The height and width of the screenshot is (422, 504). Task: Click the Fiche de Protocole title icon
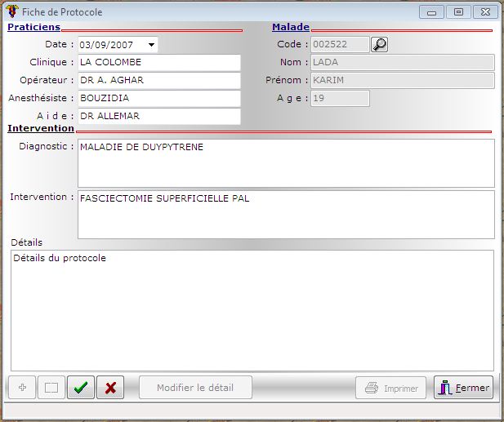[x=12, y=11]
